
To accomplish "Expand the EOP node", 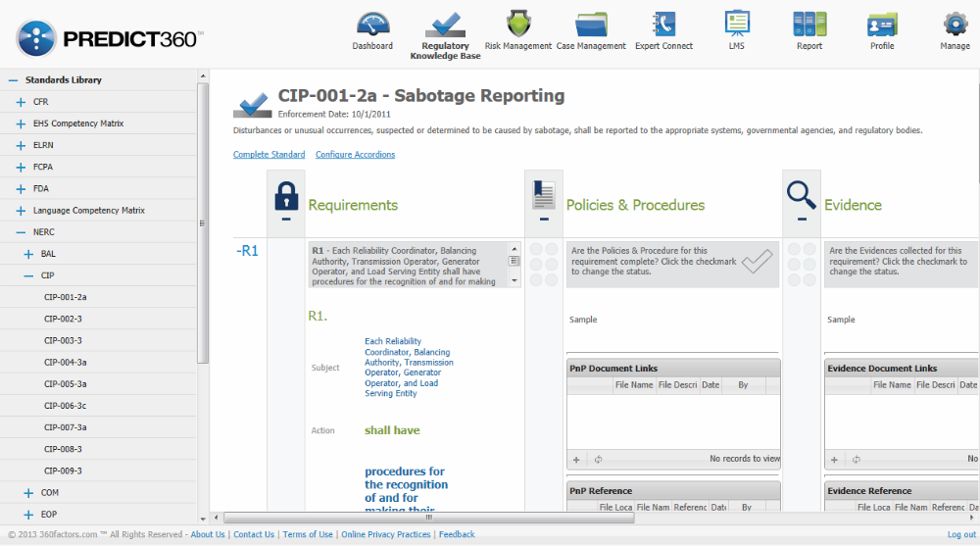I will (28, 515).
